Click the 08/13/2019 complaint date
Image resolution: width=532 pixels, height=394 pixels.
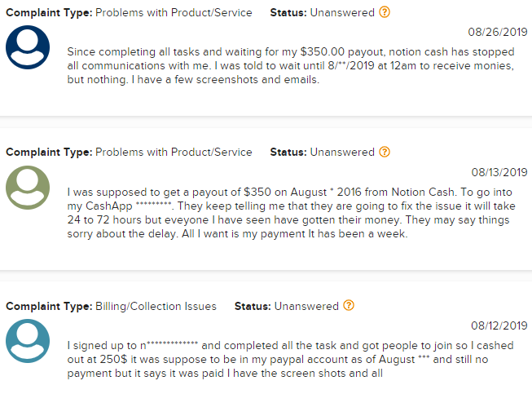499,172
